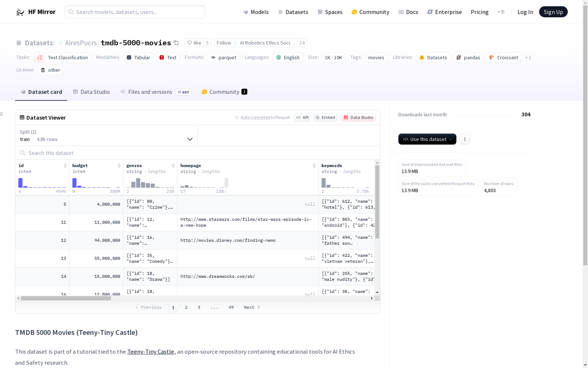The image size is (588, 368).
Task: Click the Sign Up button
Action: pos(553,12)
